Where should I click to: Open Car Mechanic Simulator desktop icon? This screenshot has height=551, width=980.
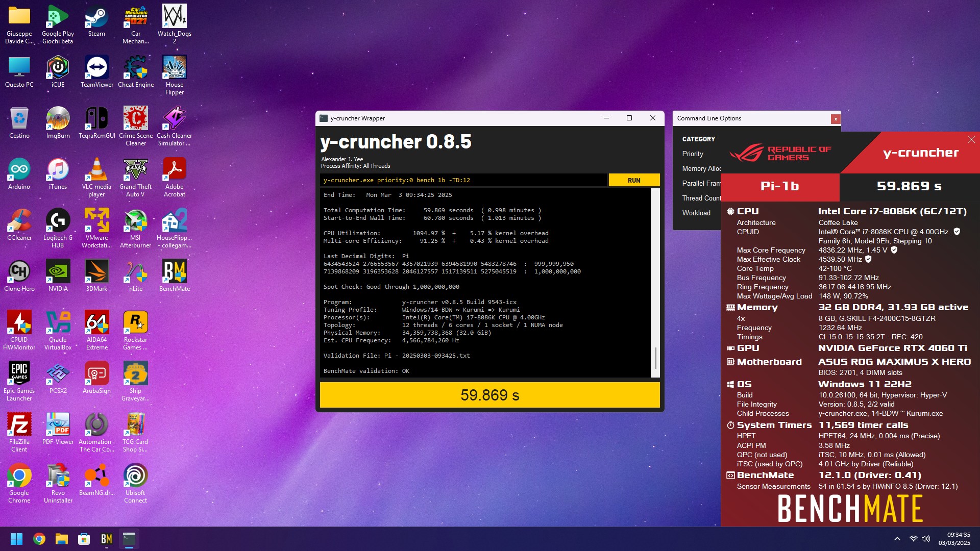click(136, 24)
